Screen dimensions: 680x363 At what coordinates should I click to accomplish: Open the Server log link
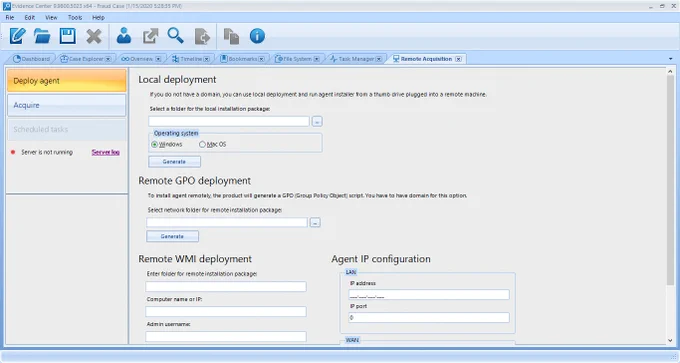point(105,152)
